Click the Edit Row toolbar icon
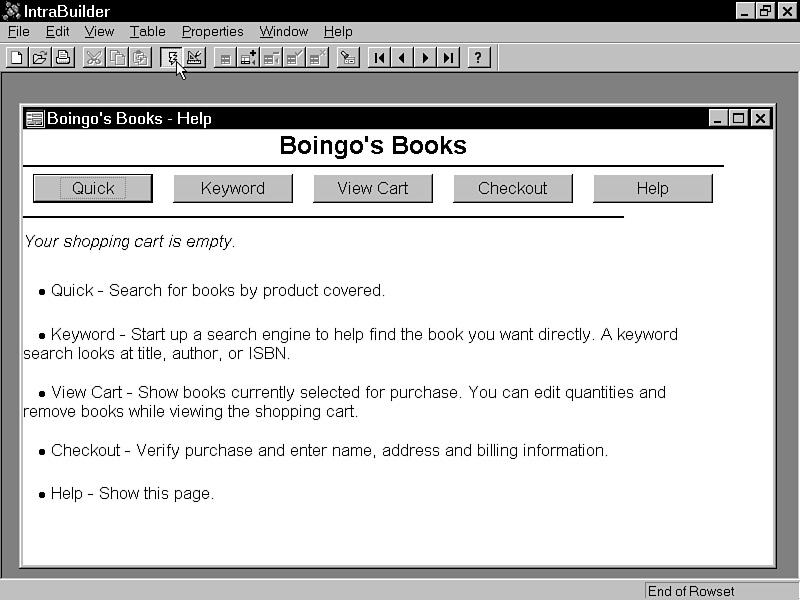Viewport: 800px width, 600px height. pos(225,57)
